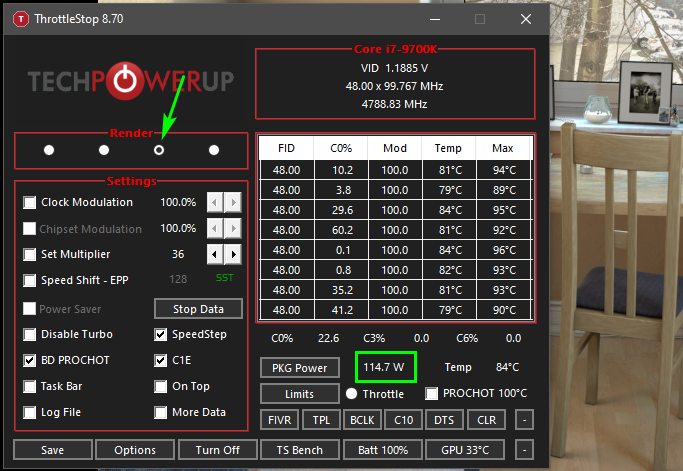683x471 pixels.
Task: Turn on the Log File checkbox
Action: pyautogui.click(x=30, y=412)
